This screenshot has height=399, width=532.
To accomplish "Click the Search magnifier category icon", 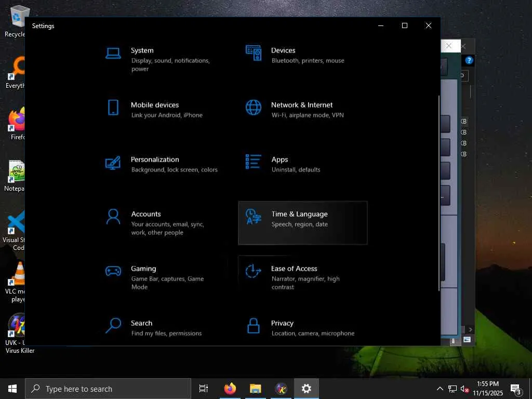I will 113,326.
